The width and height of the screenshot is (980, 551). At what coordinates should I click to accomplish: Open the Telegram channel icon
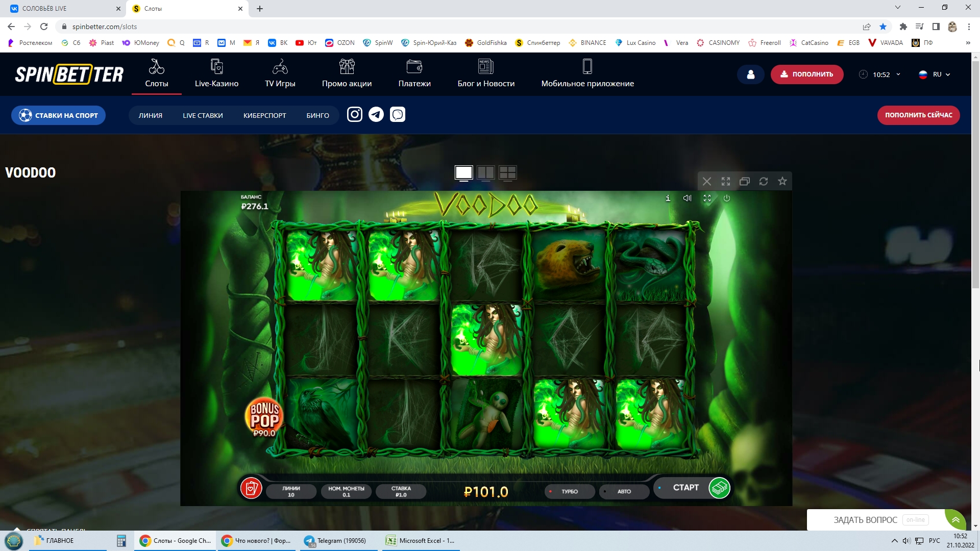376,115
